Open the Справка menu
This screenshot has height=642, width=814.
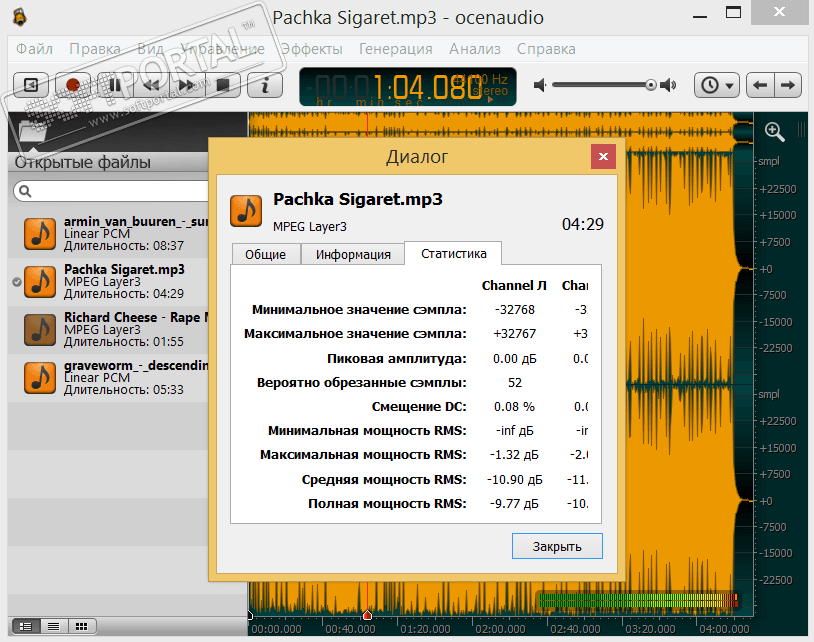click(546, 49)
